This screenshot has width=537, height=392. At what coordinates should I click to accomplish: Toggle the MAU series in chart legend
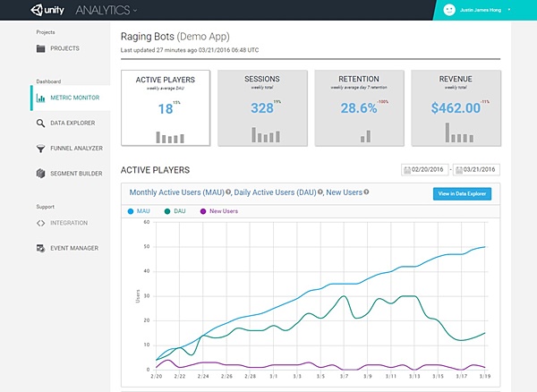139,211
